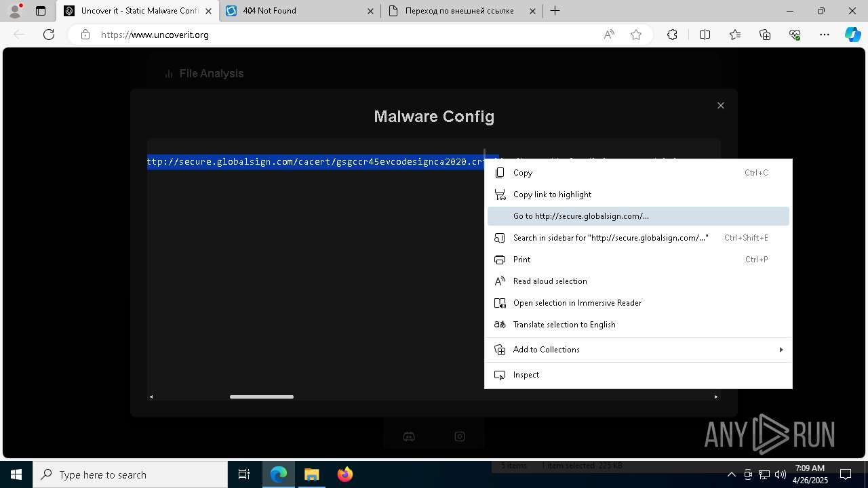This screenshot has width=868, height=488.
Task: Click the horizontal scrollbar thumb in Malware Config
Action: [x=262, y=397]
